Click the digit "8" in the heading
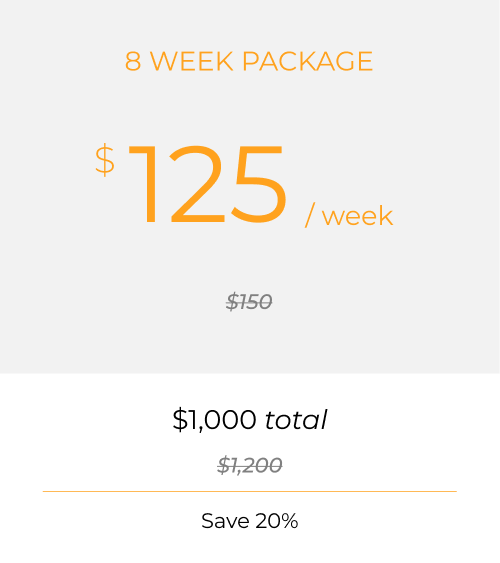 [x=133, y=61]
